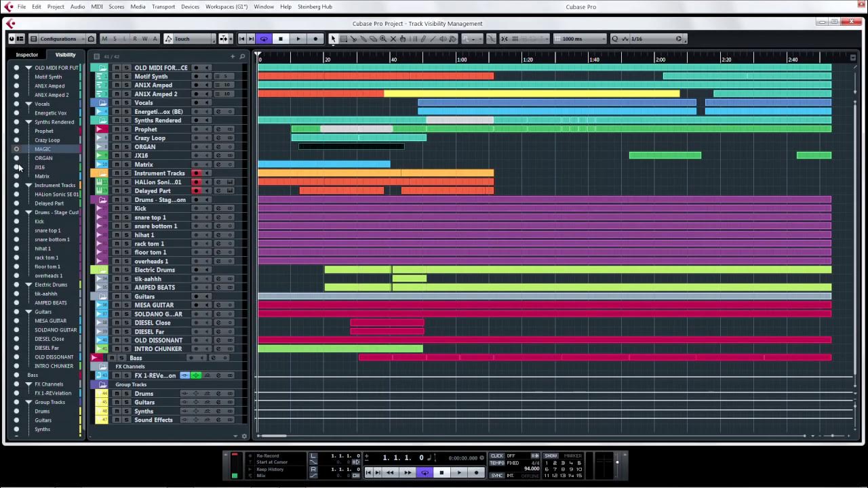868x488 pixels.
Task: Click the 1:00 mark on the ruler
Action: (461, 60)
